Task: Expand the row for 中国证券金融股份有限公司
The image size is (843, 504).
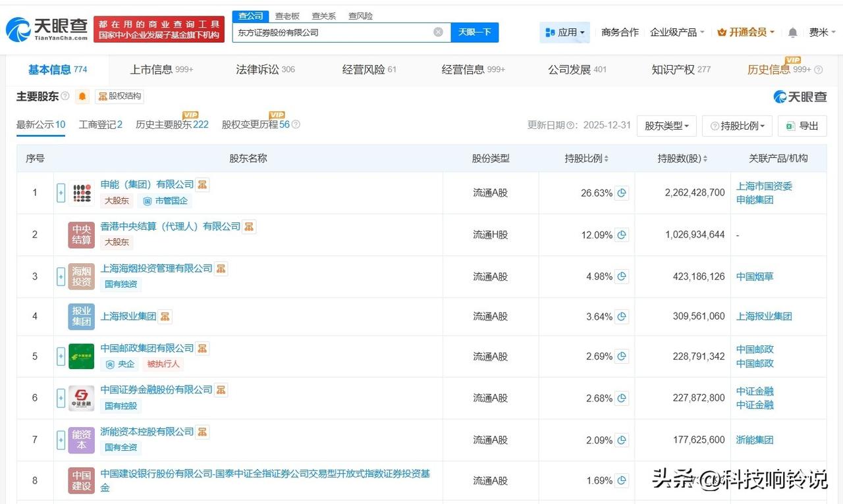Action: (x=61, y=398)
